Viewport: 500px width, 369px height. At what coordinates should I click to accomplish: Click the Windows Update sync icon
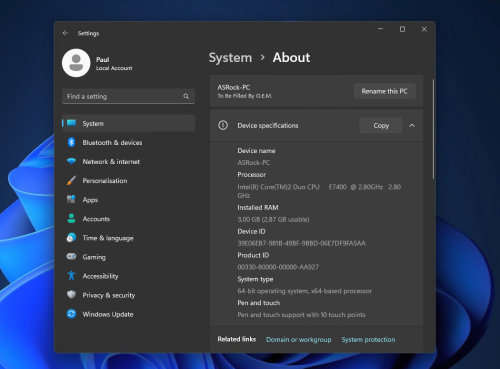tap(71, 314)
